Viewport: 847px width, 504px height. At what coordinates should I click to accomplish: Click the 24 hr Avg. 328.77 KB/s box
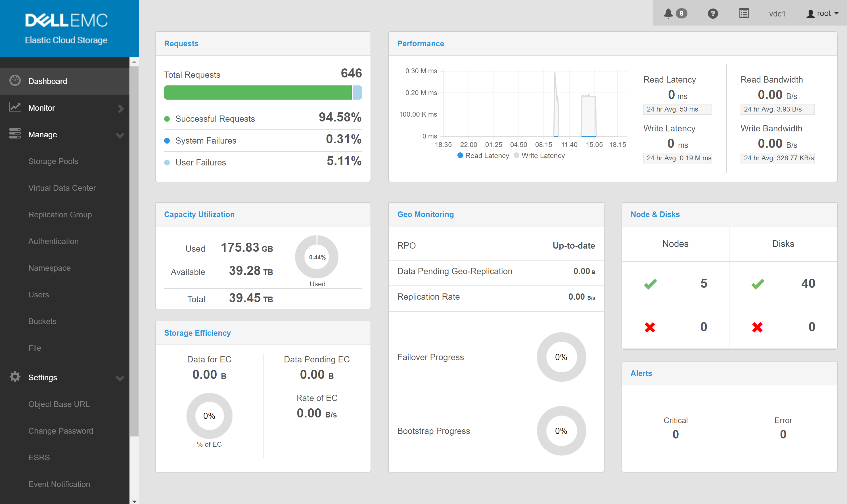pos(777,158)
